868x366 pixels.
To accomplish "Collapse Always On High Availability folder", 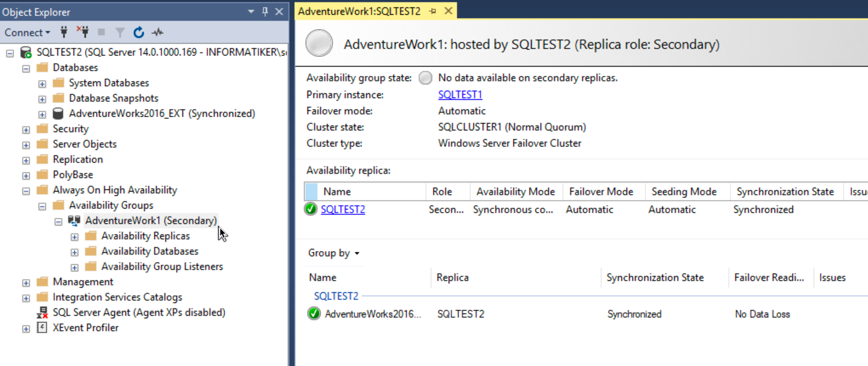I will pyautogui.click(x=26, y=191).
